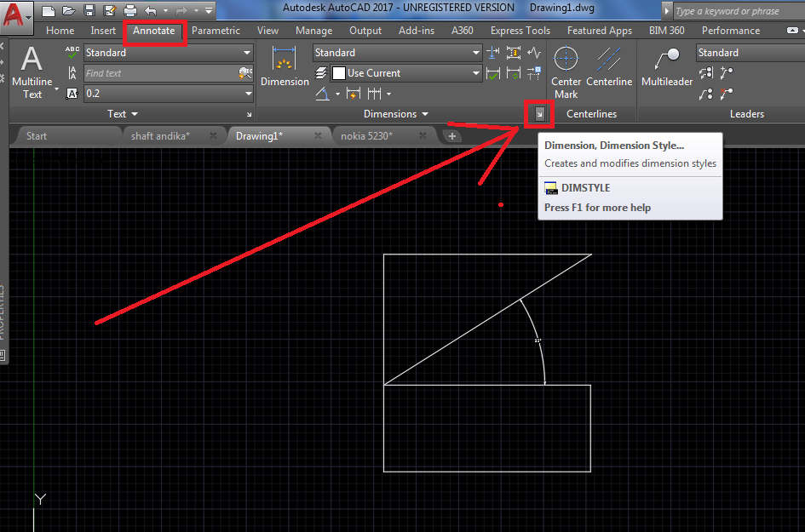
Task: Switch to the Parametric ribbon tab
Action: (216, 30)
